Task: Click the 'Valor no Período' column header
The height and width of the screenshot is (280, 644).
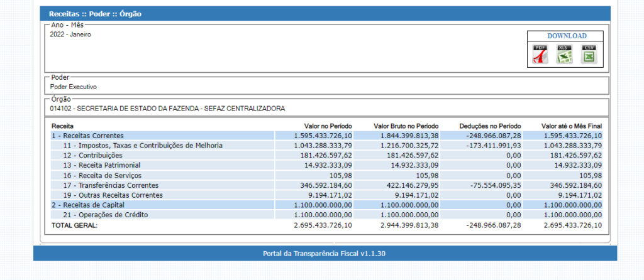Action: coord(328,126)
